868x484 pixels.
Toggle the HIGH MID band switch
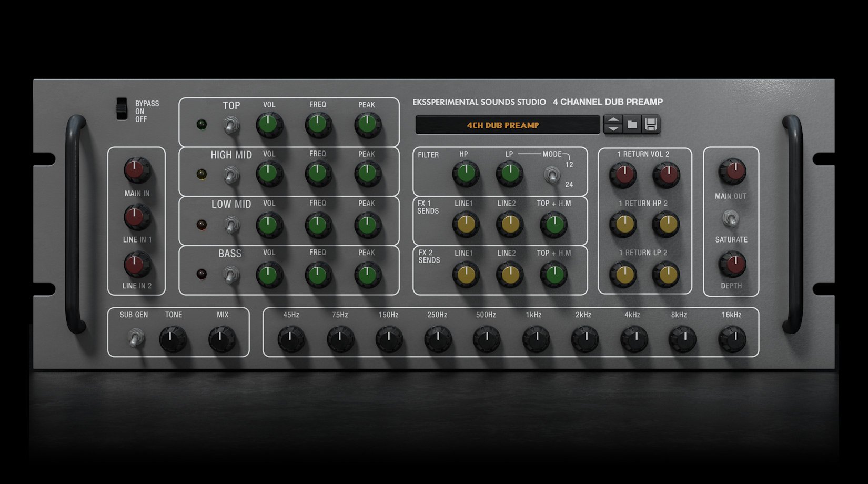(x=230, y=175)
